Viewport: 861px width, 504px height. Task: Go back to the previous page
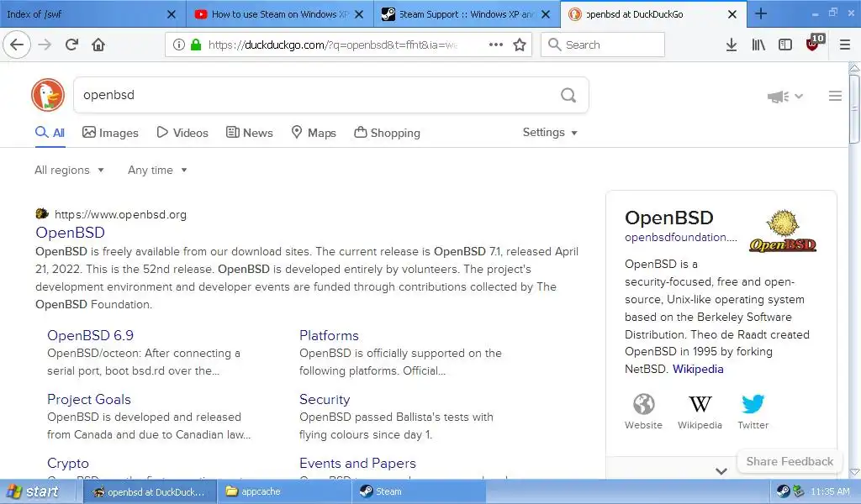(x=17, y=45)
